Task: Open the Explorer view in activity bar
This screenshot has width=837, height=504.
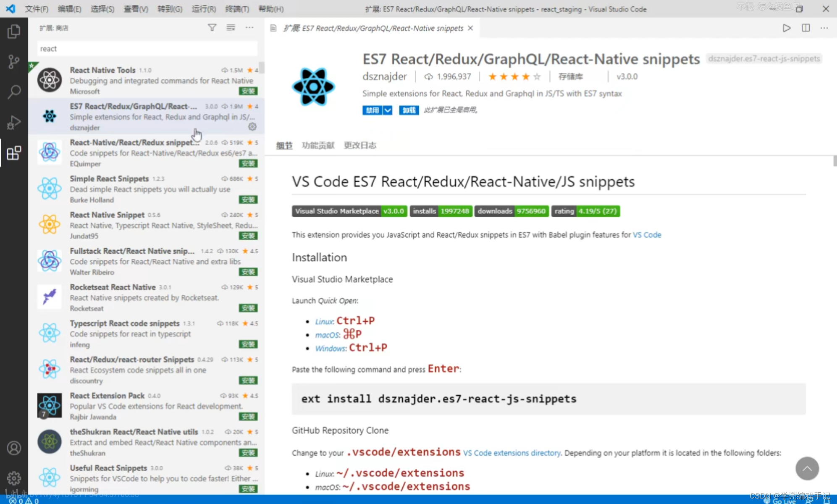Action: pyautogui.click(x=14, y=31)
